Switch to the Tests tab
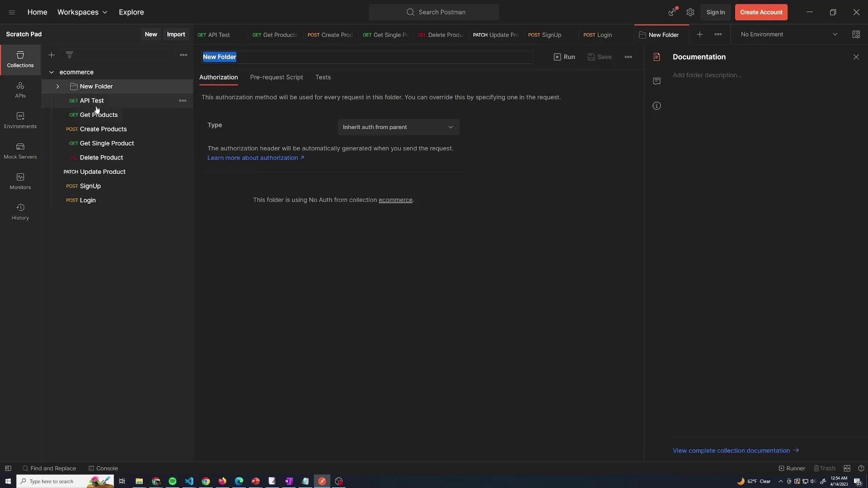Screen dimensions: 868x488 click(x=323, y=77)
